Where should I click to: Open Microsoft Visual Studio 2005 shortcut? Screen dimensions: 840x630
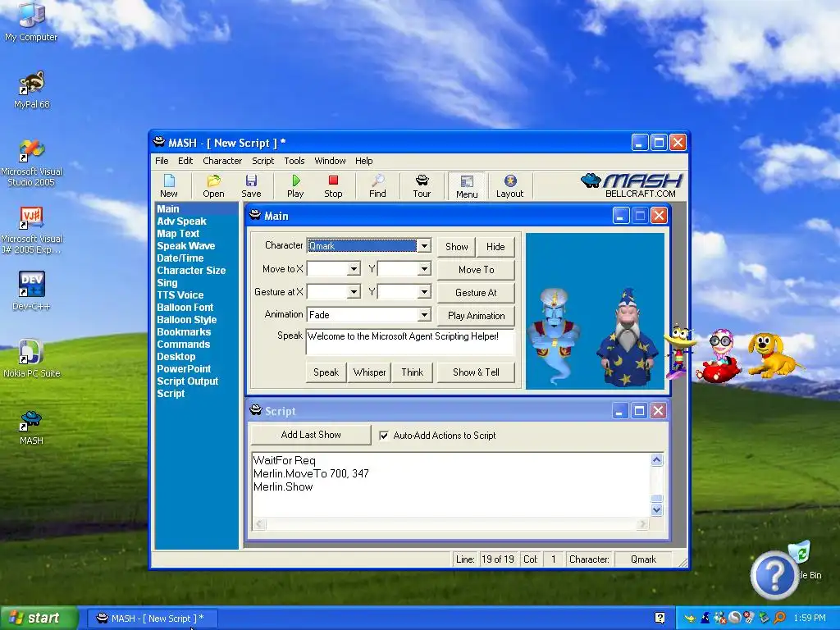pyautogui.click(x=32, y=163)
